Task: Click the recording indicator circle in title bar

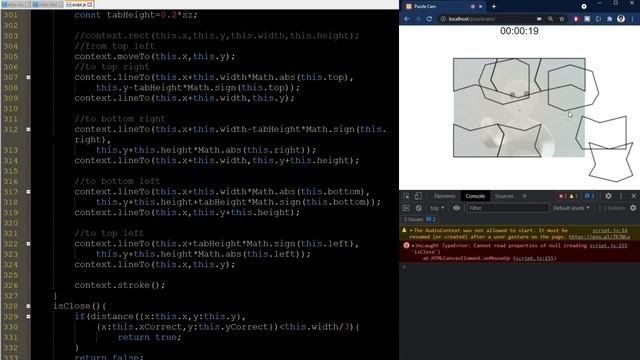Action: point(584,7)
